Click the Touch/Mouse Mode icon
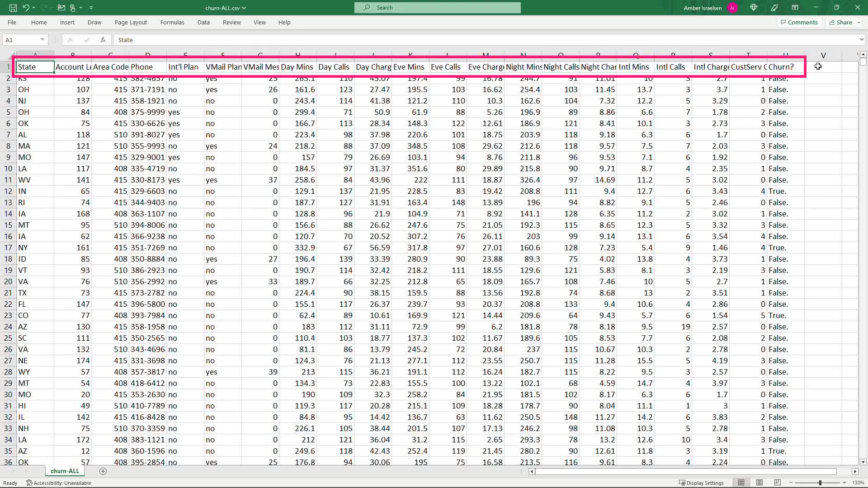 coord(72,8)
